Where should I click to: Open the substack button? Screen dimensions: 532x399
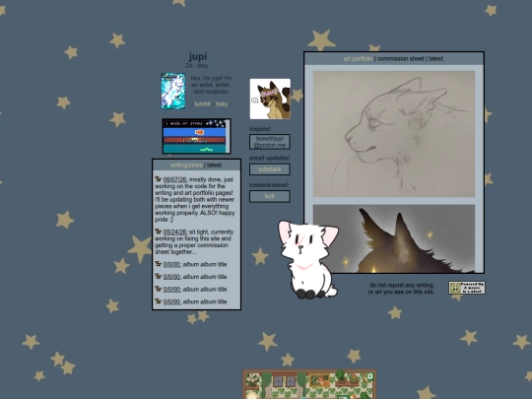pyautogui.click(x=270, y=169)
